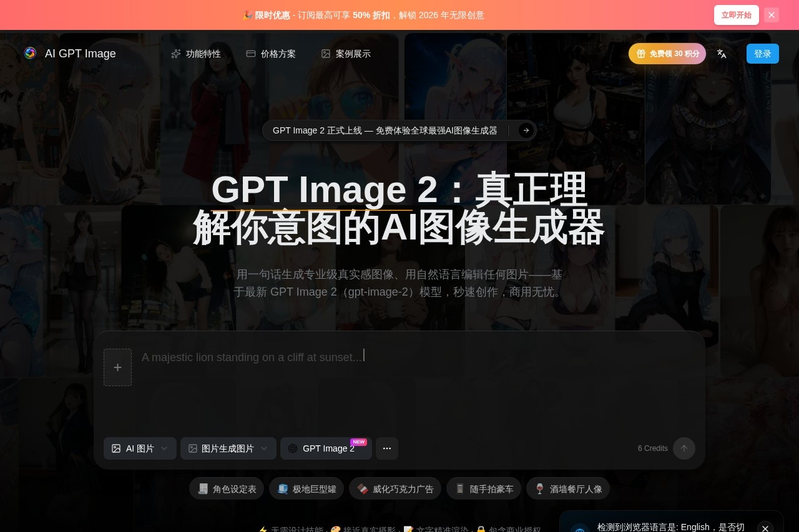
Task: Submit the prompt with the up-arrow button
Action: point(684,448)
